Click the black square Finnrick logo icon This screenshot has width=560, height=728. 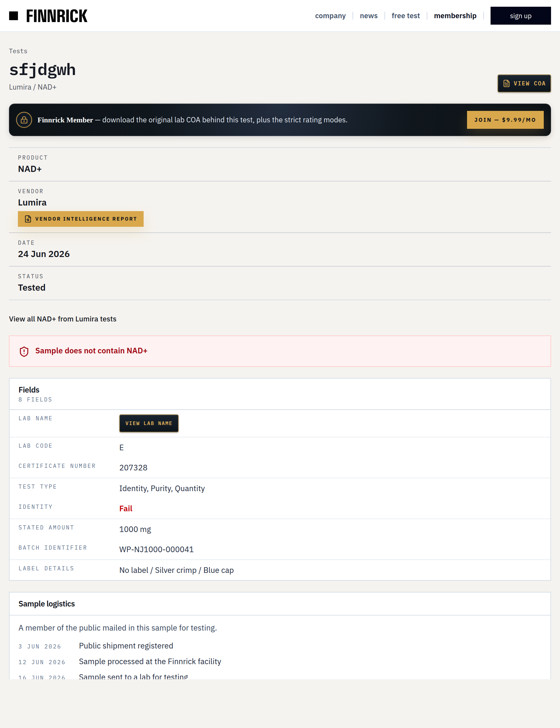(x=13, y=16)
